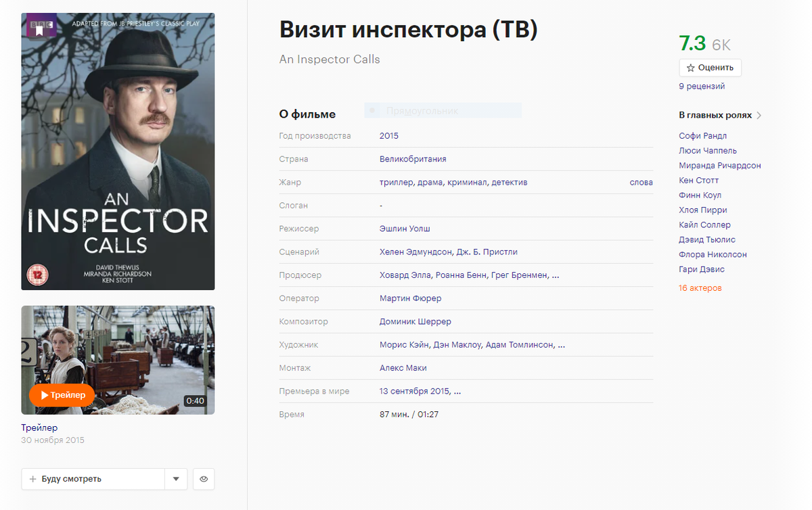Show all 16 актеров
812x510 pixels.
(700, 288)
